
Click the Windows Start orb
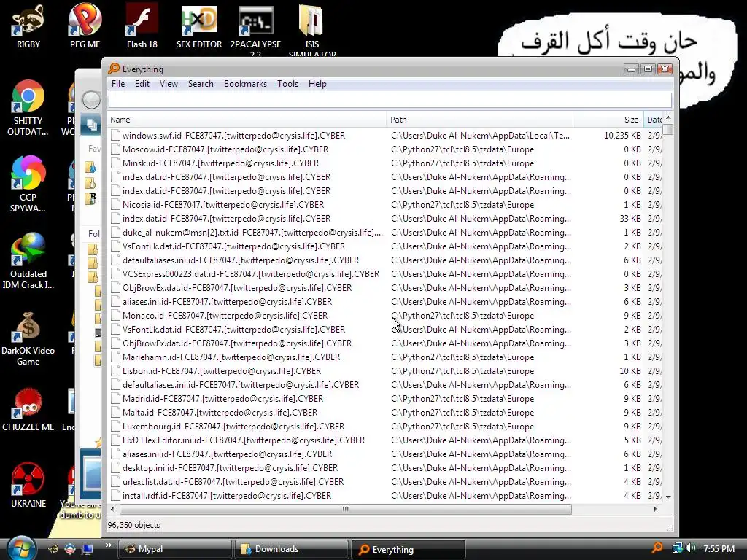tap(20, 548)
